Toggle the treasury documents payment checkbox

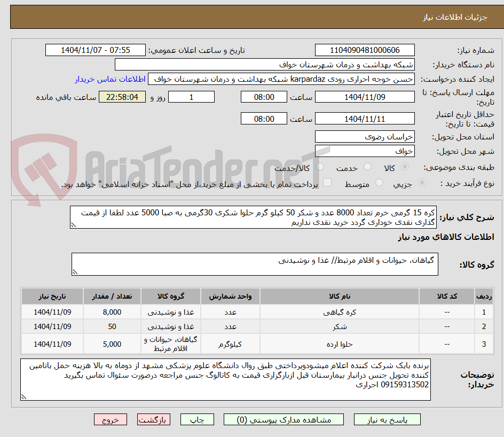[327, 182]
